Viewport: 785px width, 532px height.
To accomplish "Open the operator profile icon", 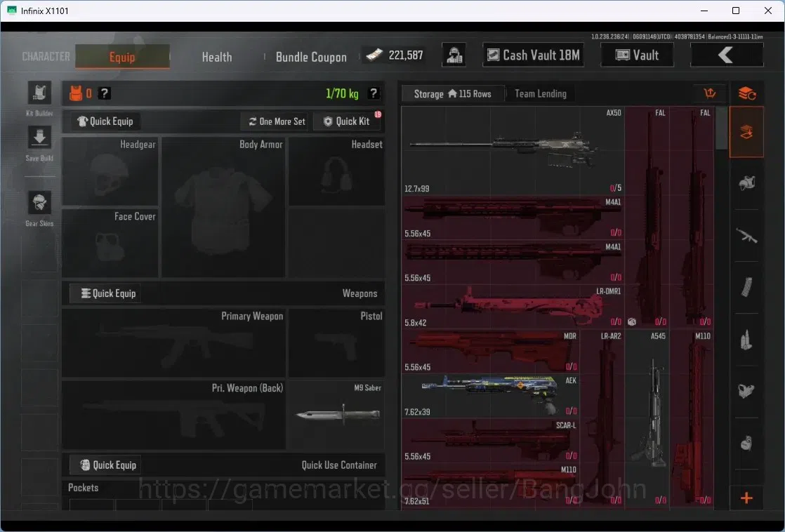I will coord(454,55).
